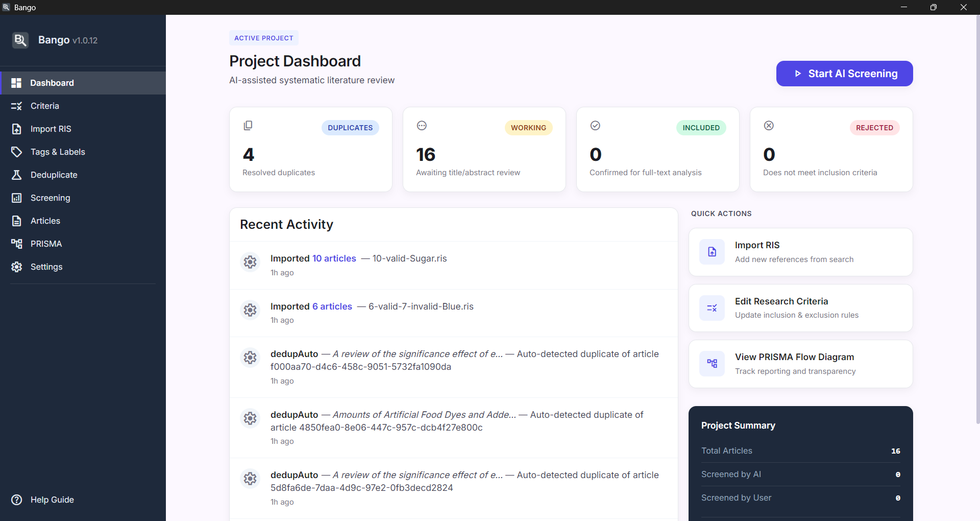Follow the '10 articles' link
980x521 pixels.
tap(334, 258)
